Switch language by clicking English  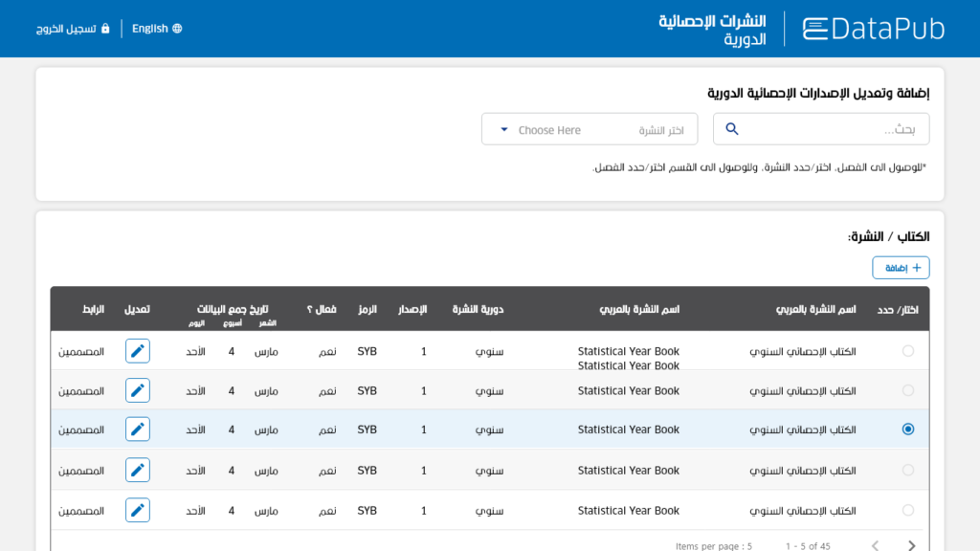pos(151,28)
